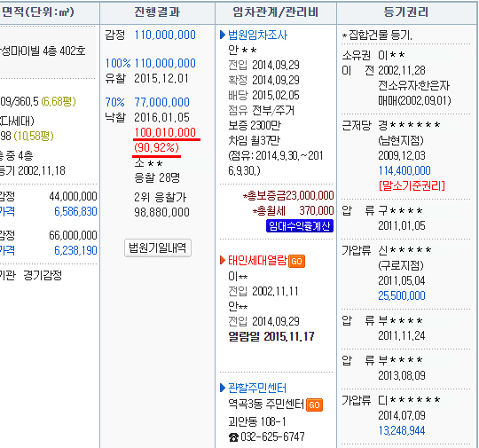
Task: Click orange arrow before 태인세대열람
Action: 223,260
